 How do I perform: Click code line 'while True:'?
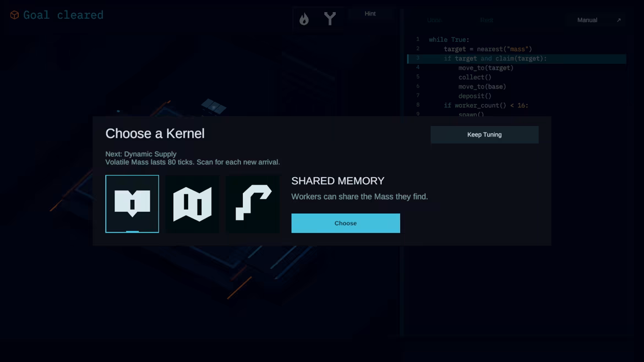(x=449, y=40)
